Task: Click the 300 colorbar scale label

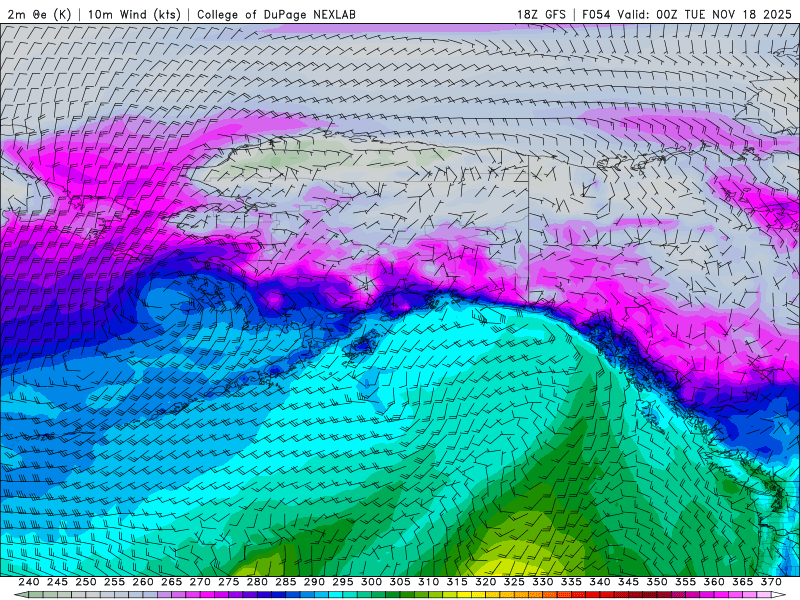Action: click(x=371, y=582)
